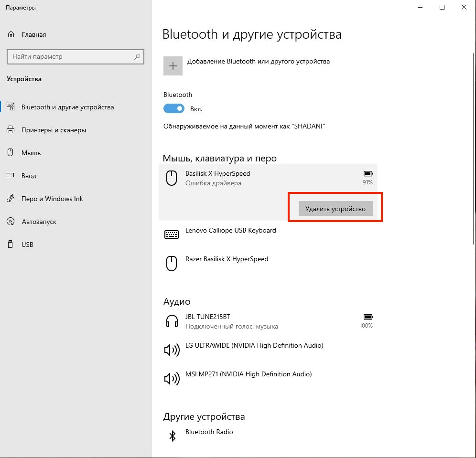Click the autoplay icon beside Автозапуск

[11, 222]
